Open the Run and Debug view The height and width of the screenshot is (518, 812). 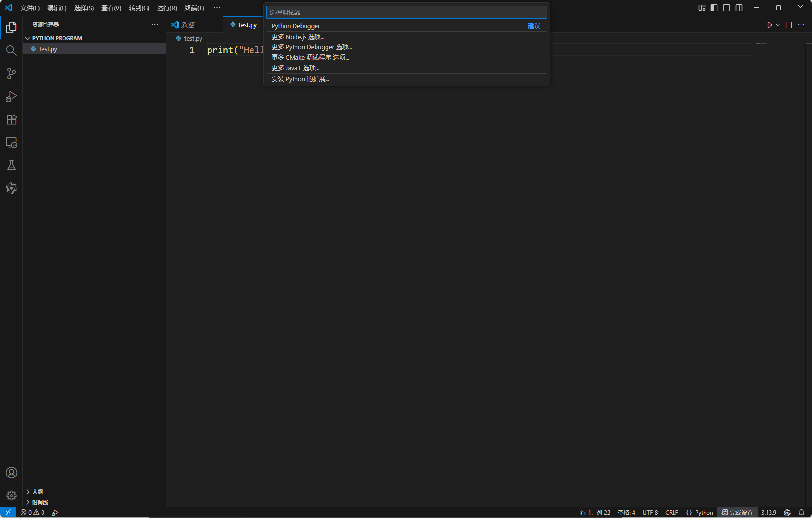pos(11,96)
